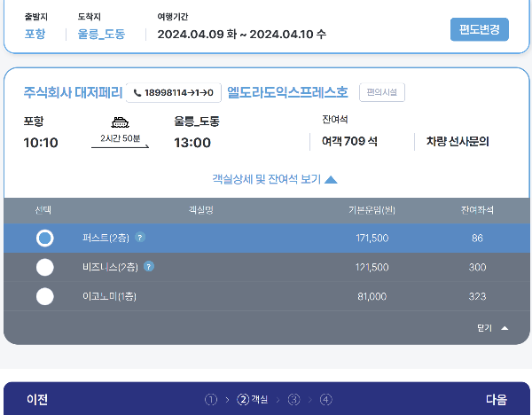Viewport: 532px width, 415px height.
Task: Select departure port 포항 link
Action: pyautogui.click(x=35, y=34)
